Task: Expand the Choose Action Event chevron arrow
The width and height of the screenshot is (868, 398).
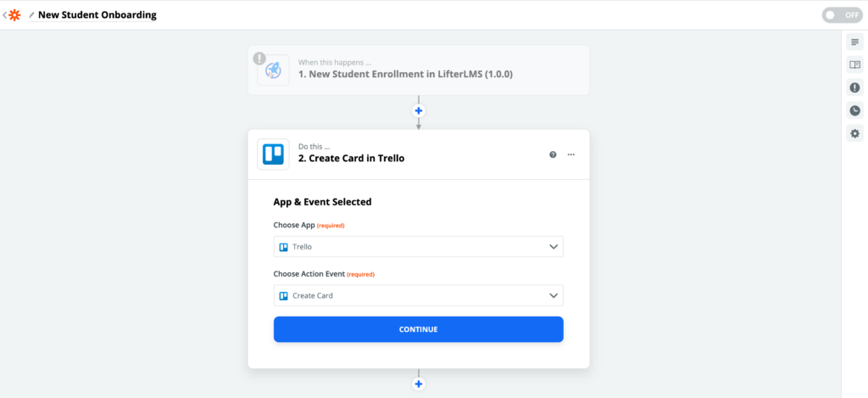Action: pyautogui.click(x=554, y=295)
